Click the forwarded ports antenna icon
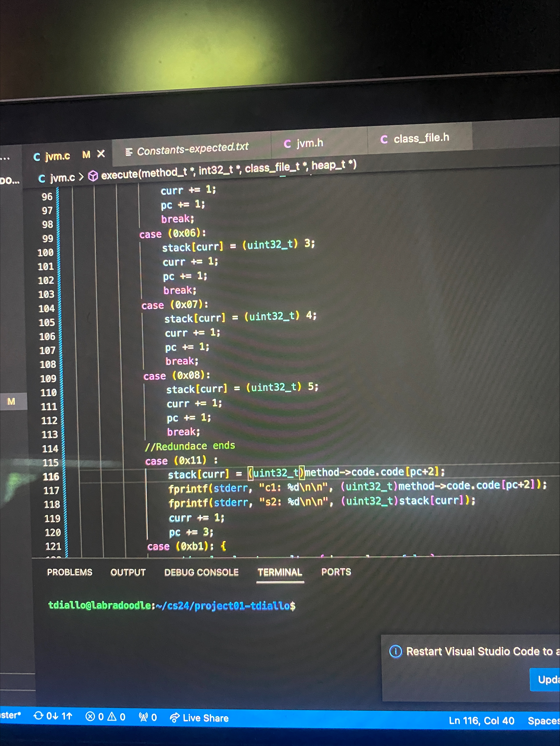Image resolution: width=560 pixels, height=746 pixels. (143, 717)
